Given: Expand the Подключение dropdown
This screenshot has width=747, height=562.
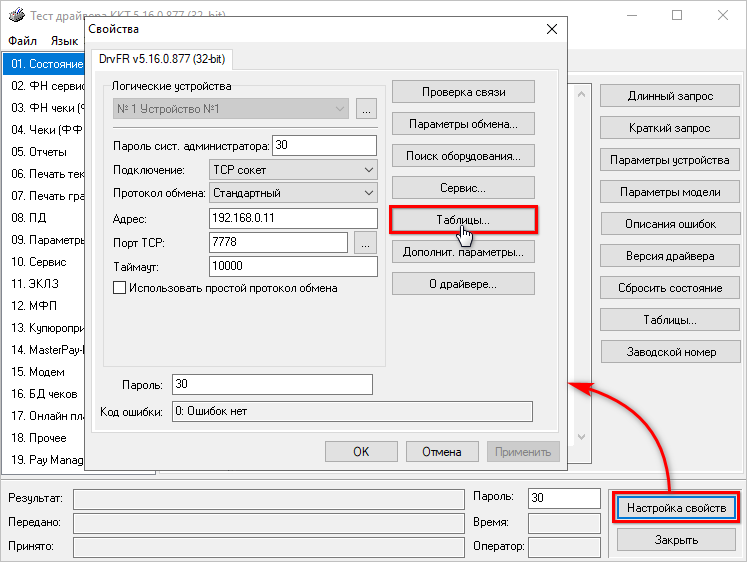Looking at the screenshot, I should [x=368, y=170].
